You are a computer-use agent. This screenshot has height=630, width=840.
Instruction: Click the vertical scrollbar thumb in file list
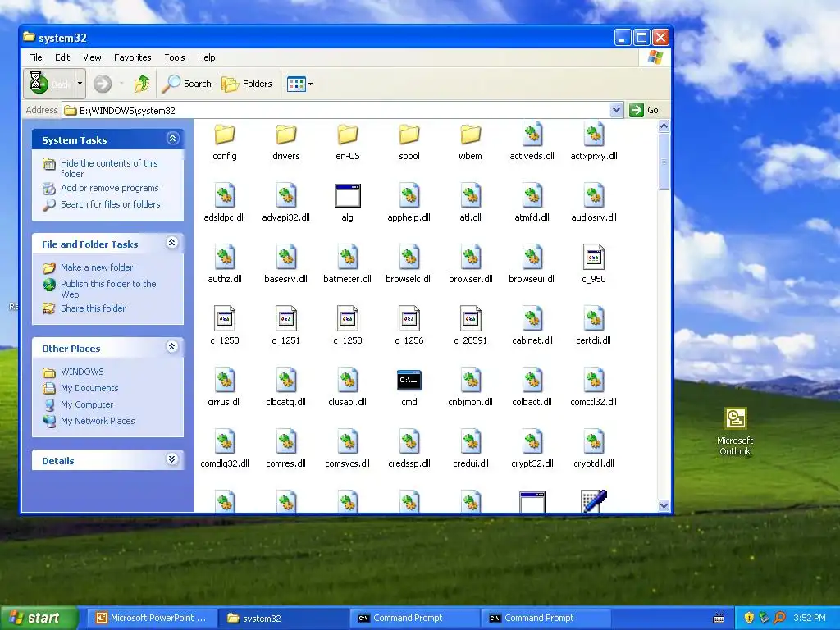664,162
